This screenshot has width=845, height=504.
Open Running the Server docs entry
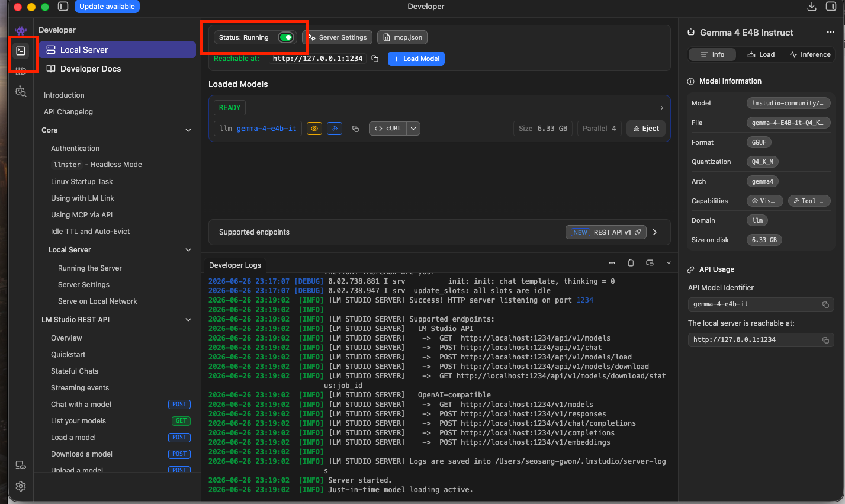click(90, 268)
